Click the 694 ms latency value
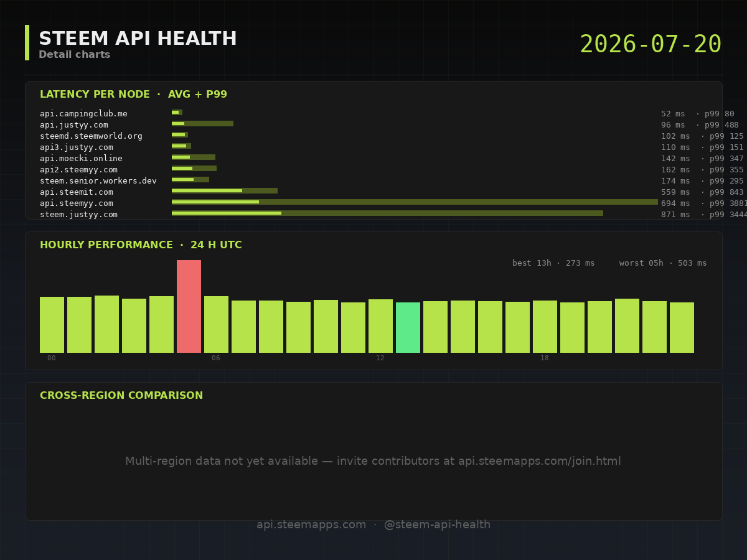747x560 pixels. [675, 203]
